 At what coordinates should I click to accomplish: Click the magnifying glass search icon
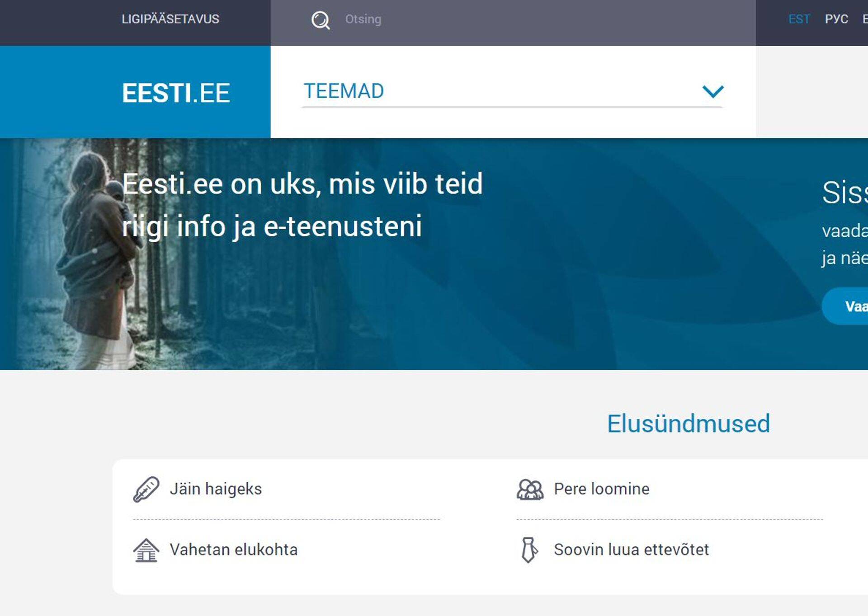pos(320,20)
